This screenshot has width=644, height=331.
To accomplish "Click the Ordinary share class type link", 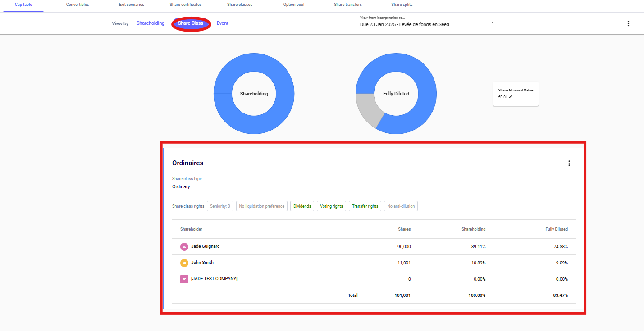I will [x=181, y=186].
